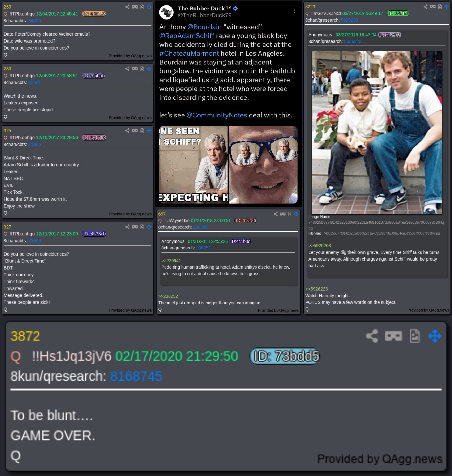The image size is (452, 476).
Task: Click the large share icon on post 3872
Action: click(x=372, y=336)
